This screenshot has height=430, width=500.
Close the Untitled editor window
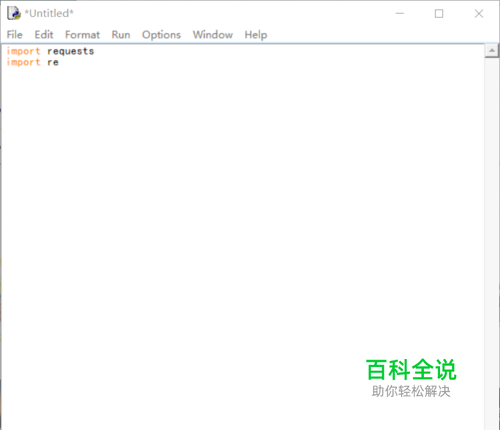[479, 13]
